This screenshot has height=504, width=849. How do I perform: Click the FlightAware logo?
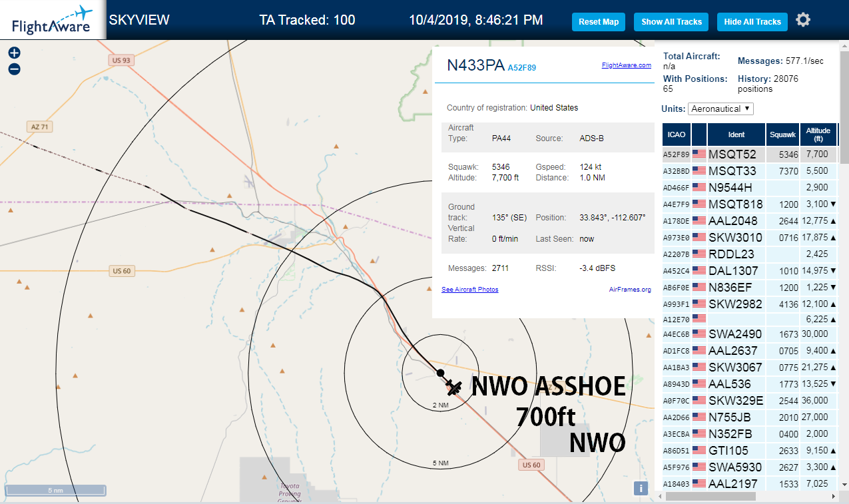(52, 19)
